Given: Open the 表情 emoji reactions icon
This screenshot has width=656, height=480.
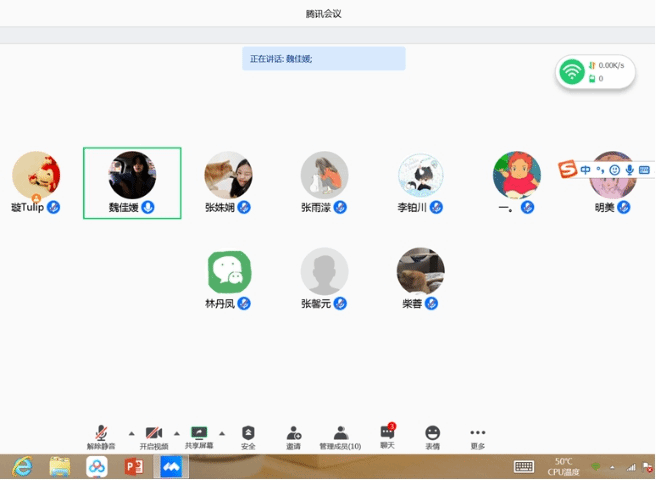Looking at the screenshot, I should tap(432, 433).
